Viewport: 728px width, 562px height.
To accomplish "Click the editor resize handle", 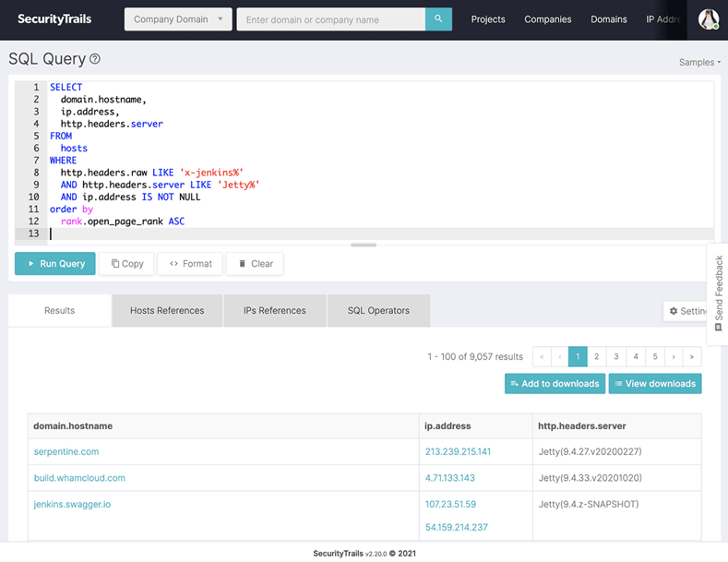I will tap(364, 245).
